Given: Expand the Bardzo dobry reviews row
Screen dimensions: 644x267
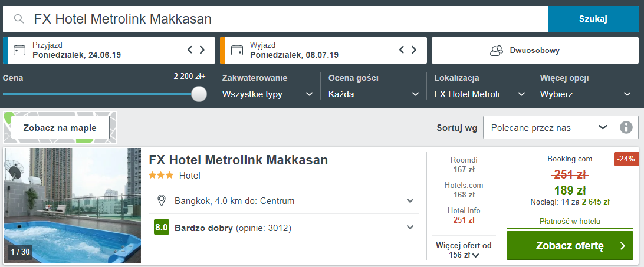Looking at the screenshot, I should pyautogui.click(x=284, y=228).
